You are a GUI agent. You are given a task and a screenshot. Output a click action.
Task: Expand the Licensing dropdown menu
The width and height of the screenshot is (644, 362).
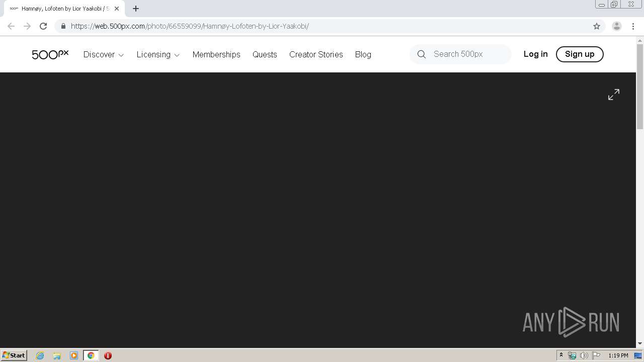pos(158,54)
